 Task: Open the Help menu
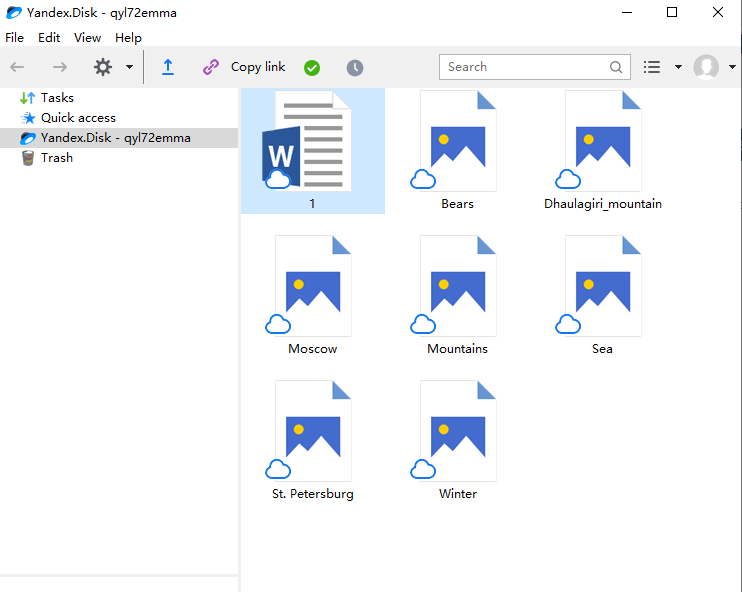[128, 37]
